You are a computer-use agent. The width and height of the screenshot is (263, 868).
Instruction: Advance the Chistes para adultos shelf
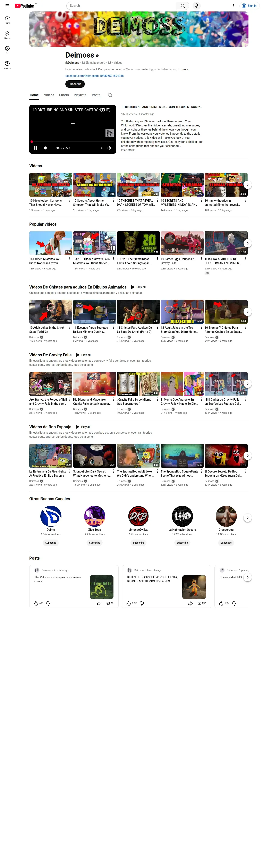tap(247, 312)
